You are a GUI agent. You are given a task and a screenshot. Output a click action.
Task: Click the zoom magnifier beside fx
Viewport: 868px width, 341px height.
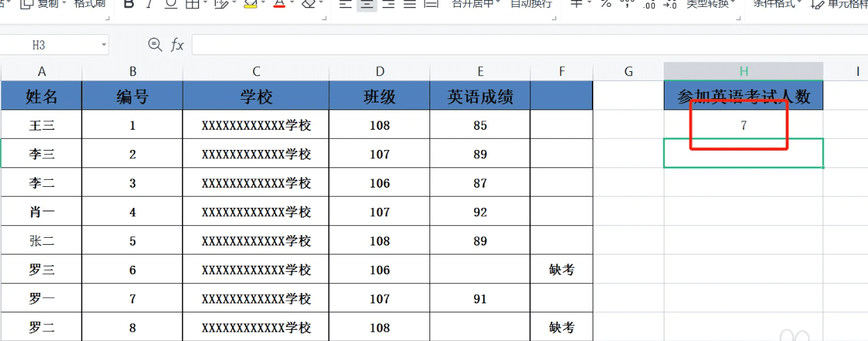coord(155,45)
